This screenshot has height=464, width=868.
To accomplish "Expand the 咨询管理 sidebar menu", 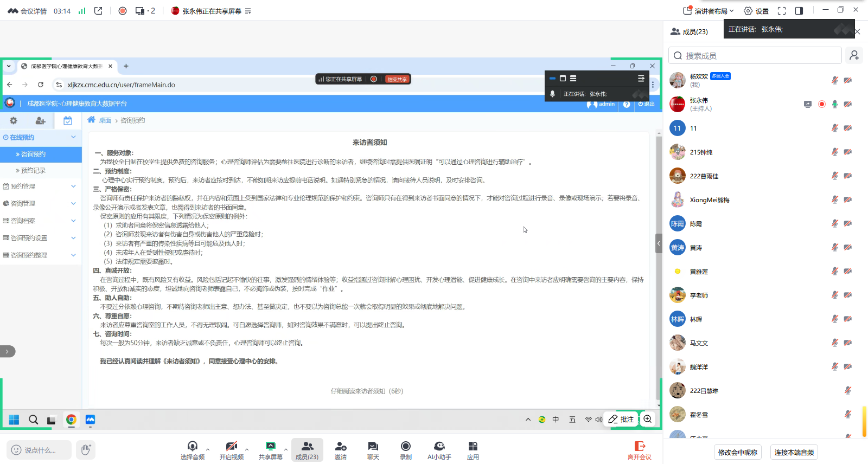I will coord(41,203).
